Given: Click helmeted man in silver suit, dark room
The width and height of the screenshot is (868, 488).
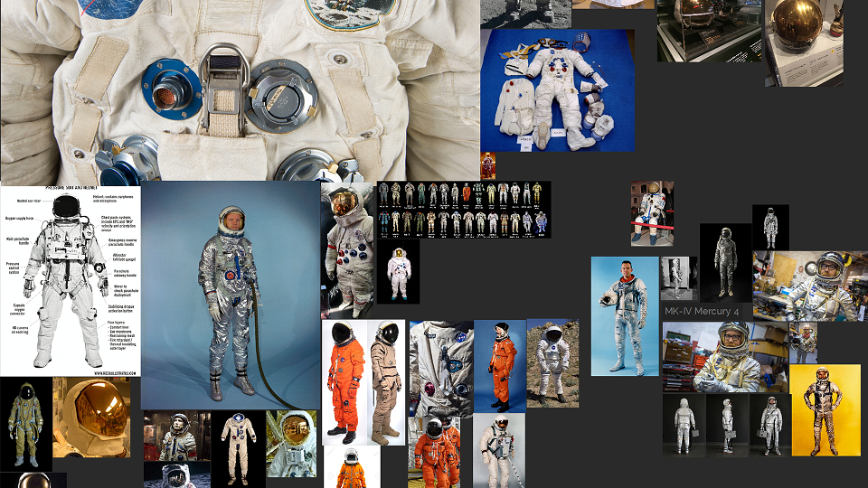Looking at the screenshot, I should pos(176,436).
